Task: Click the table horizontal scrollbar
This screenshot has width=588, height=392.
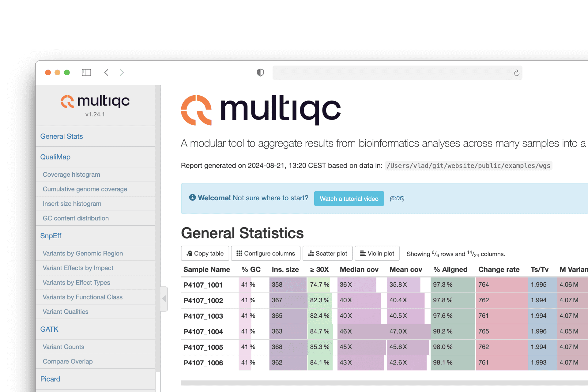Action: 384,383
